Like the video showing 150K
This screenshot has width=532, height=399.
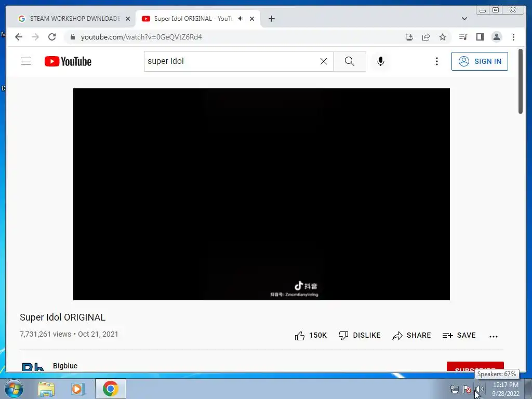coord(311,336)
